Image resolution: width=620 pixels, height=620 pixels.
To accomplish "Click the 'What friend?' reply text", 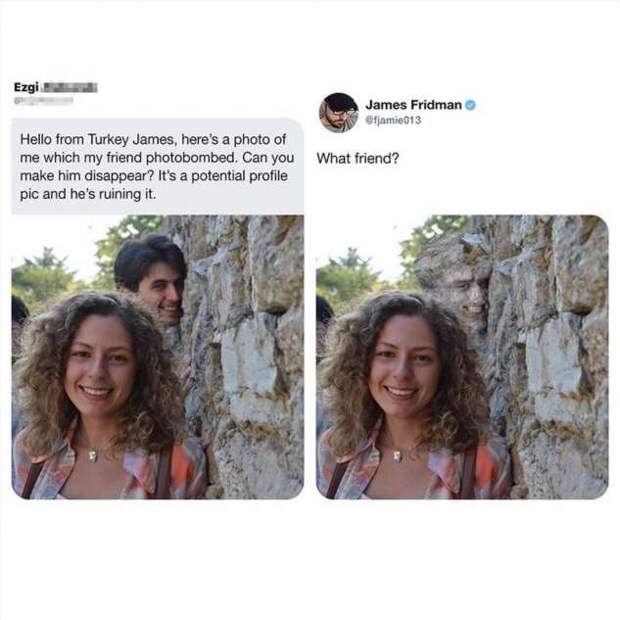I will (358, 158).
